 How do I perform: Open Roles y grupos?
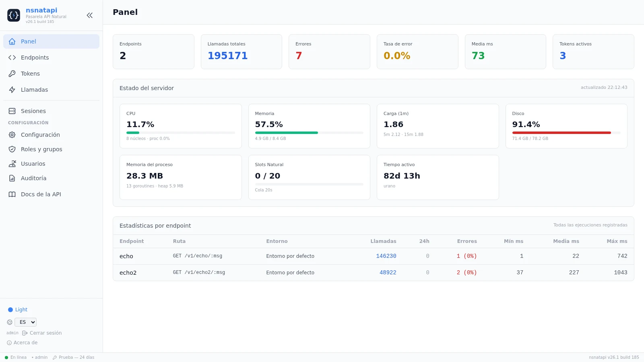click(51, 149)
